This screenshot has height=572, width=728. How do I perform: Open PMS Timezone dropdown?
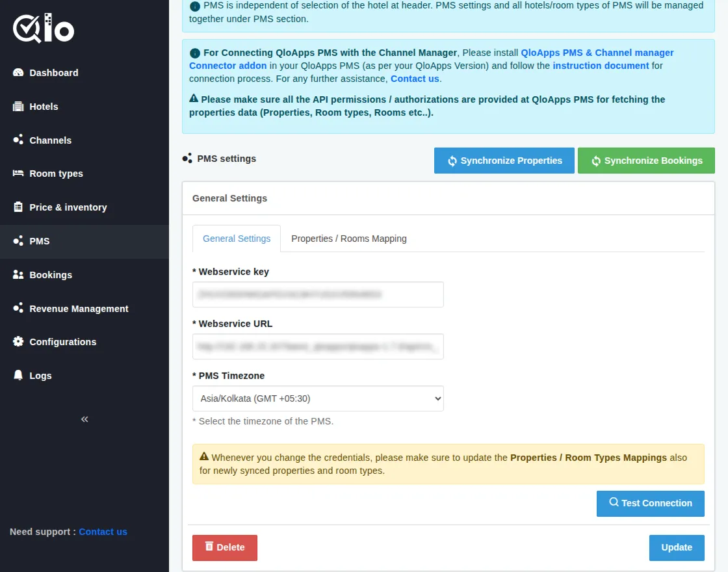click(318, 398)
